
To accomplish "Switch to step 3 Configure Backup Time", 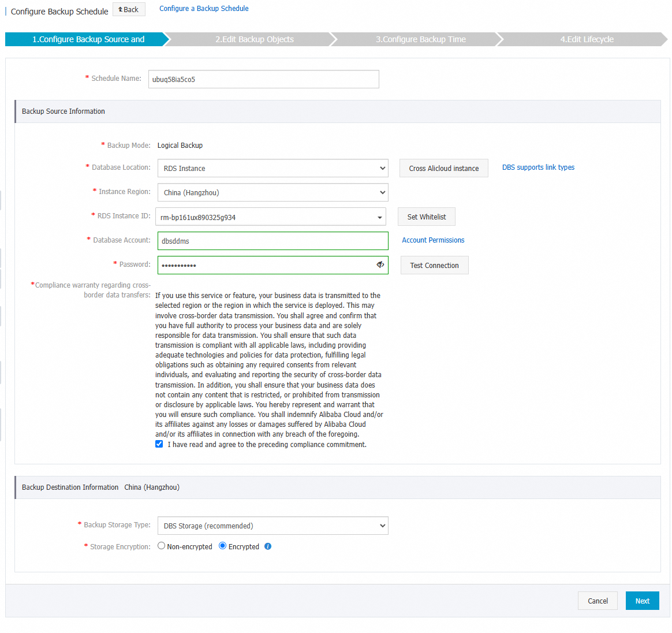I will point(421,39).
